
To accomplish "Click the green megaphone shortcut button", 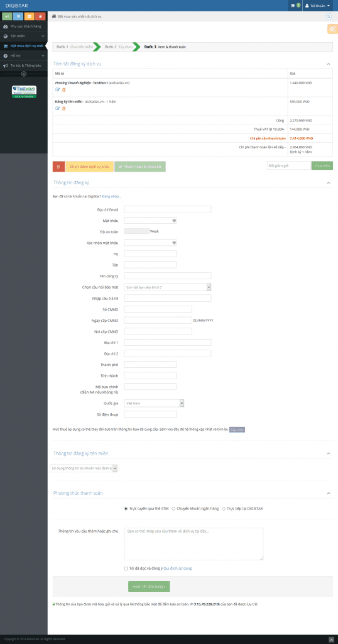I will tap(8, 16).
